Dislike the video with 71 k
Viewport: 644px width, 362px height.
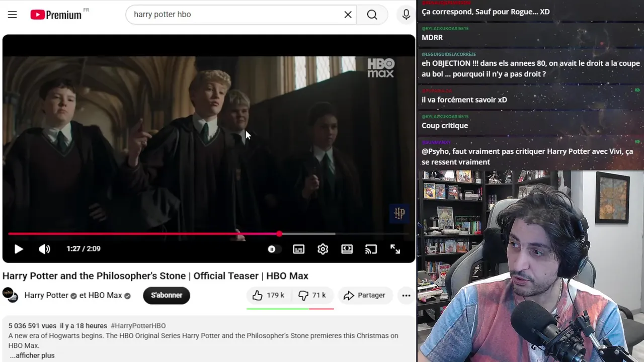(312, 295)
